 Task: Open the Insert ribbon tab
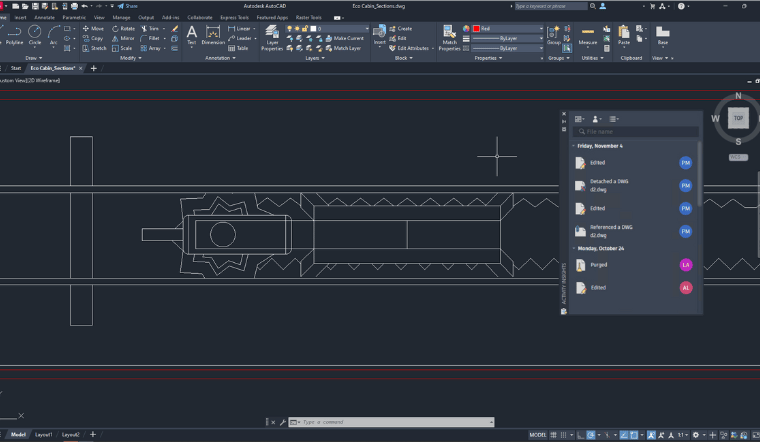coord(20,17)
